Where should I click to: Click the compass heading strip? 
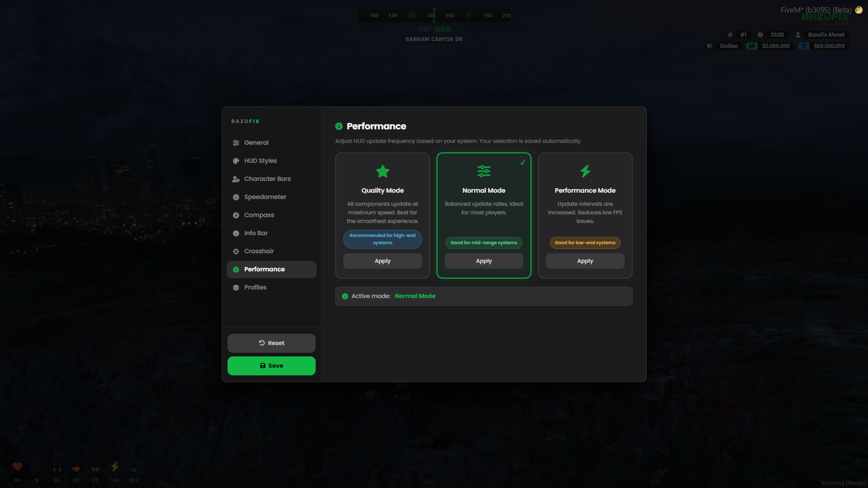click(x=434, y=15)
